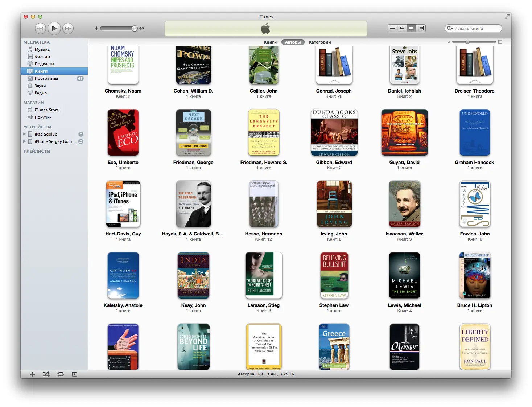Click author name 'Conrad, Joseph'
Screen dimensions: 532x407
(x=334, y=91)
